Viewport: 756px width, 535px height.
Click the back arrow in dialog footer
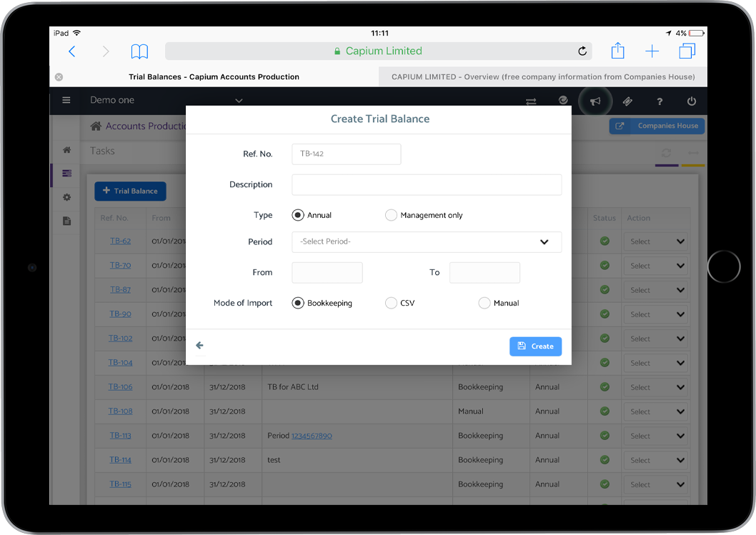coord(199,346)
